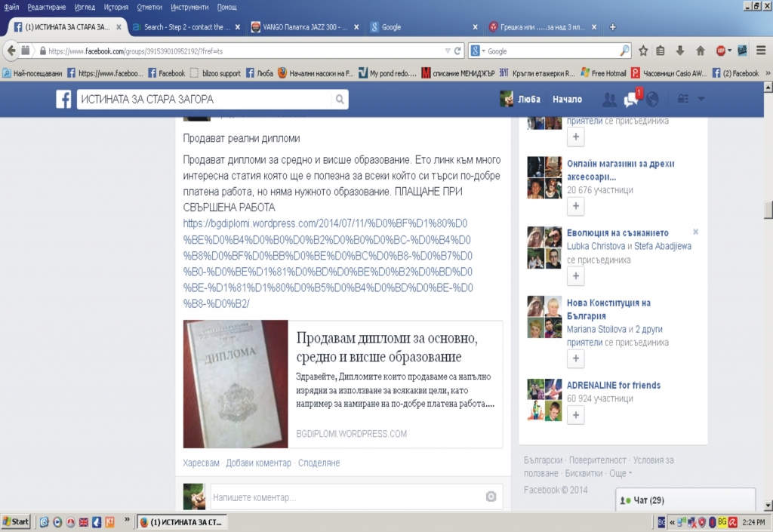The image size is (773, 532).
Task: Join the ADRENALINE for friends group with plus
Action: pyautogui.click(x=576, y=415)
